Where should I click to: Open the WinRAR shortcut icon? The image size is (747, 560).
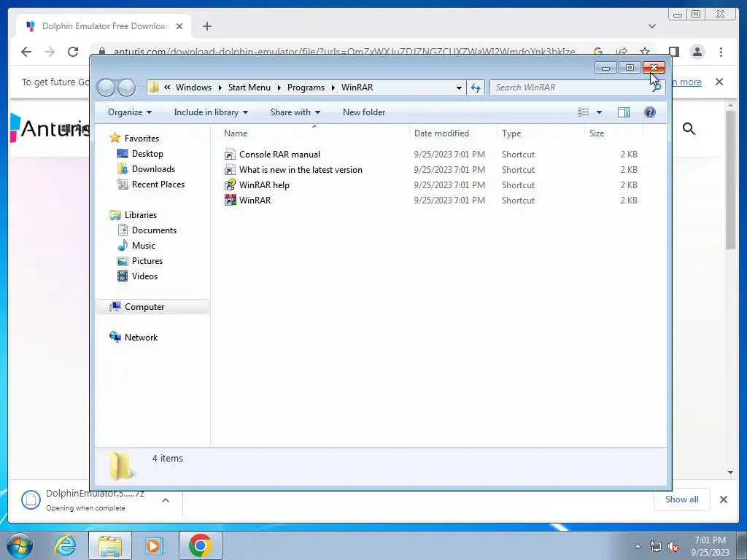(x=230, y=200)
